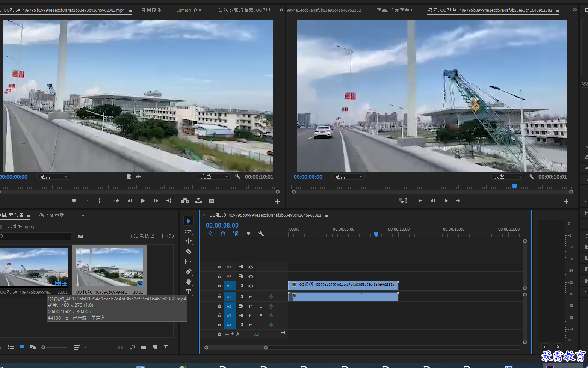Image resolution: width=588 pixels, height=368 pixels.
Task: Switch Project panel to list view
Action: point(11,347)
